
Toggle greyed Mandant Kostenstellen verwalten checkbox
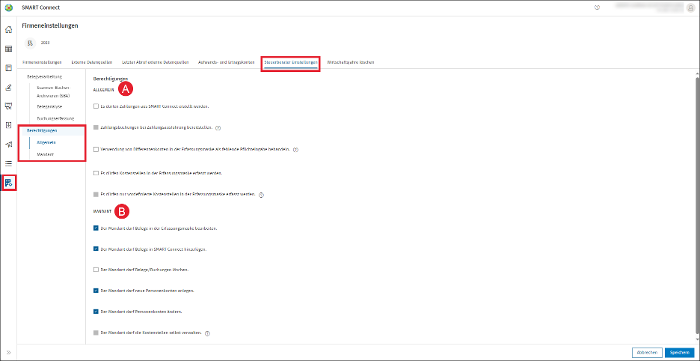[x=96, y=333]
